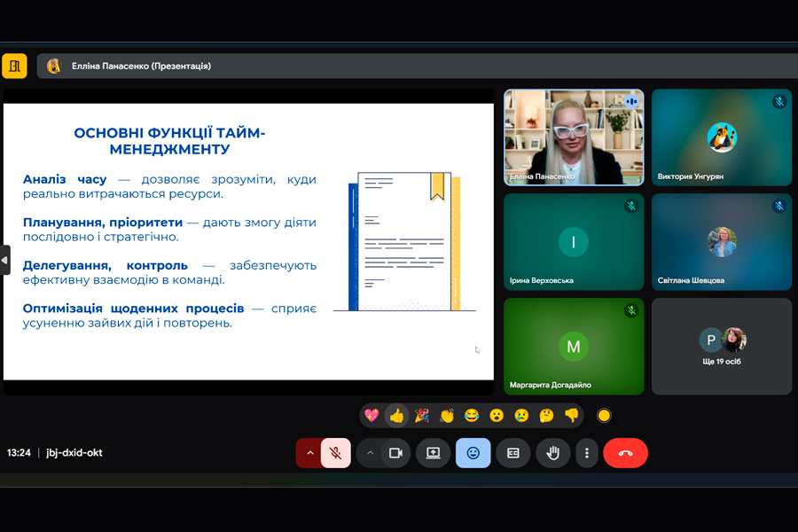
Task: Click the Оптимізація щоденних процесів heading
Action: (133, 308)
